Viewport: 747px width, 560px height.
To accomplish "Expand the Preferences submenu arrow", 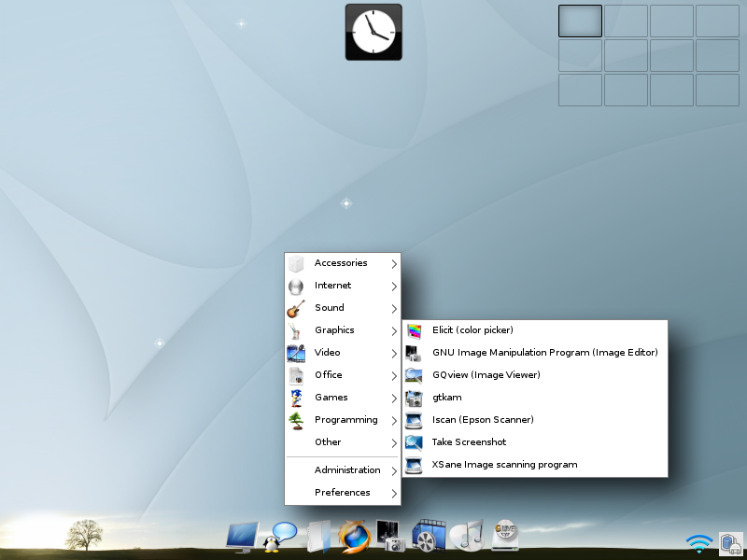I will coord(394,494).
